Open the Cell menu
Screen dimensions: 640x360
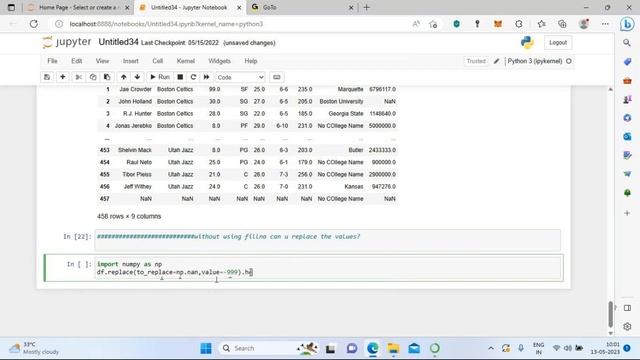158,61
